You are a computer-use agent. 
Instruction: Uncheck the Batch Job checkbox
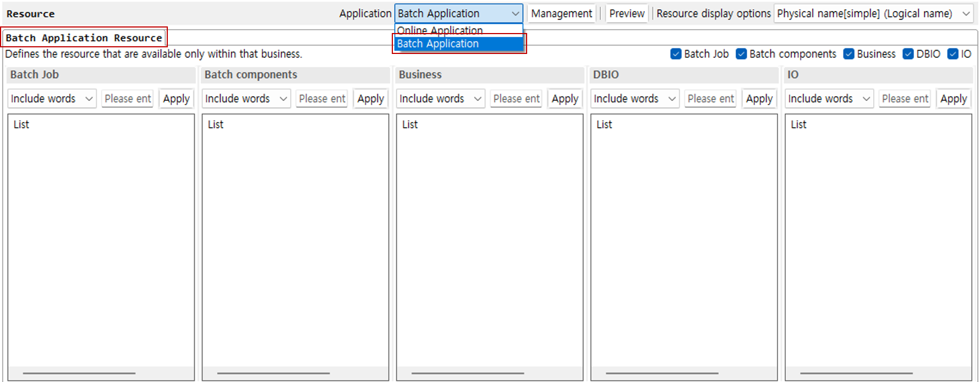[x=676, y=54]
